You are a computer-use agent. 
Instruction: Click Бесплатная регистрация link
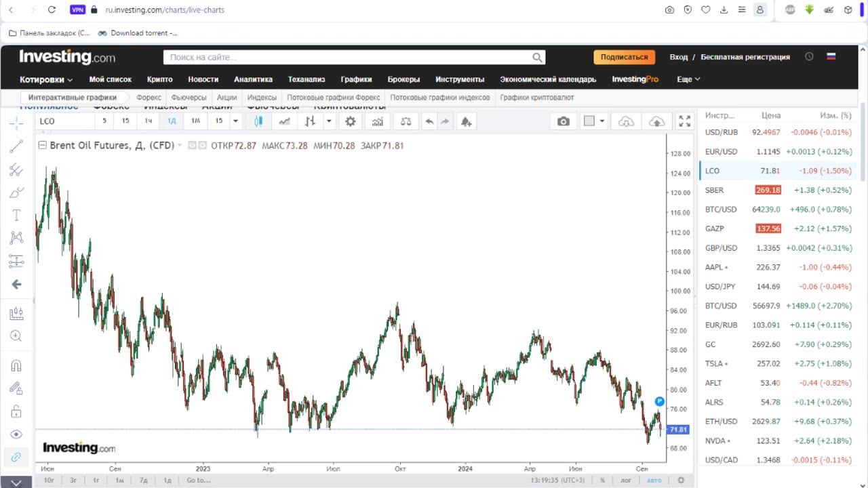point(745,57)
